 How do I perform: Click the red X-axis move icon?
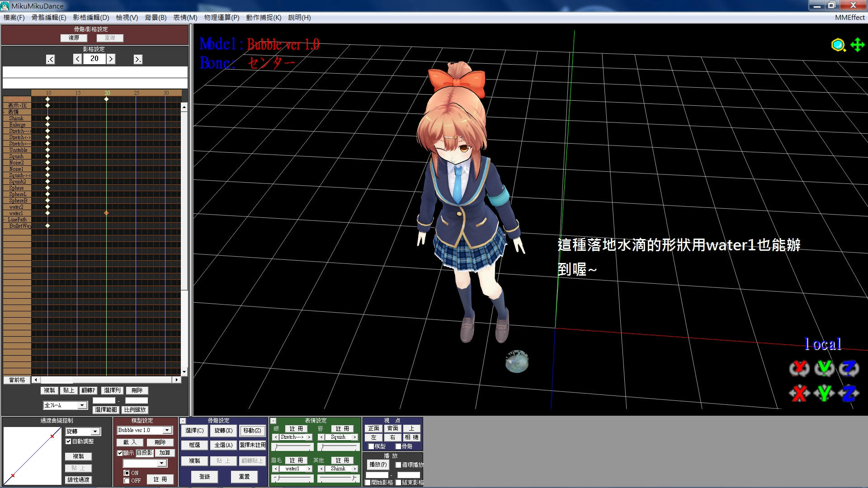tap(799, 393)
